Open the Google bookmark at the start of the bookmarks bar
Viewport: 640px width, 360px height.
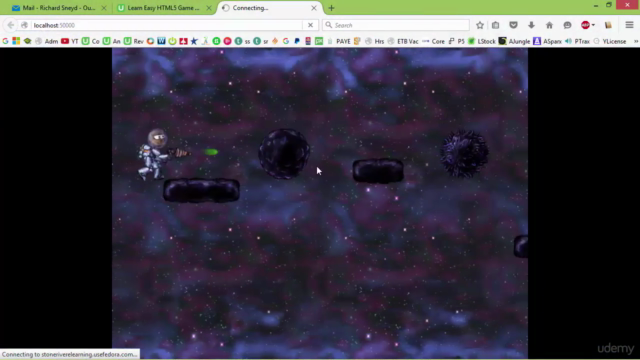pos(5,41)
